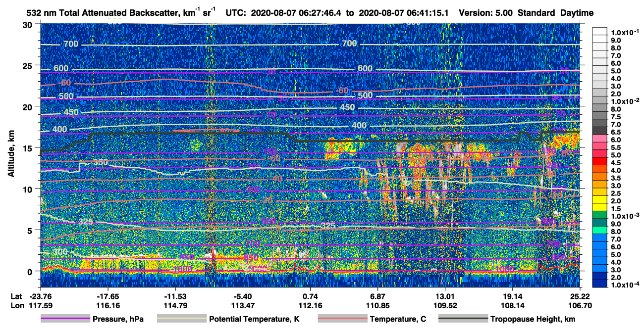Click the longitude value 113.47
Viewport: 644px width, 330px height.
click(x=243, y=305)
